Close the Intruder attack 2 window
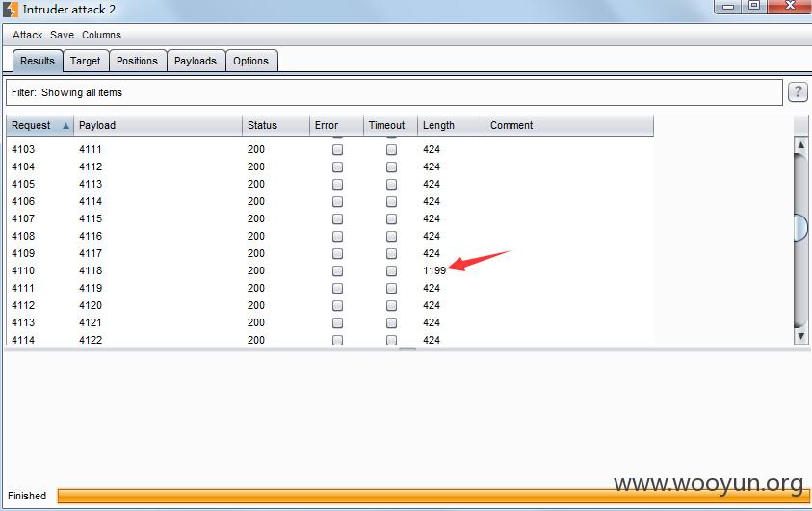812x511 pixels. (790, 6)
